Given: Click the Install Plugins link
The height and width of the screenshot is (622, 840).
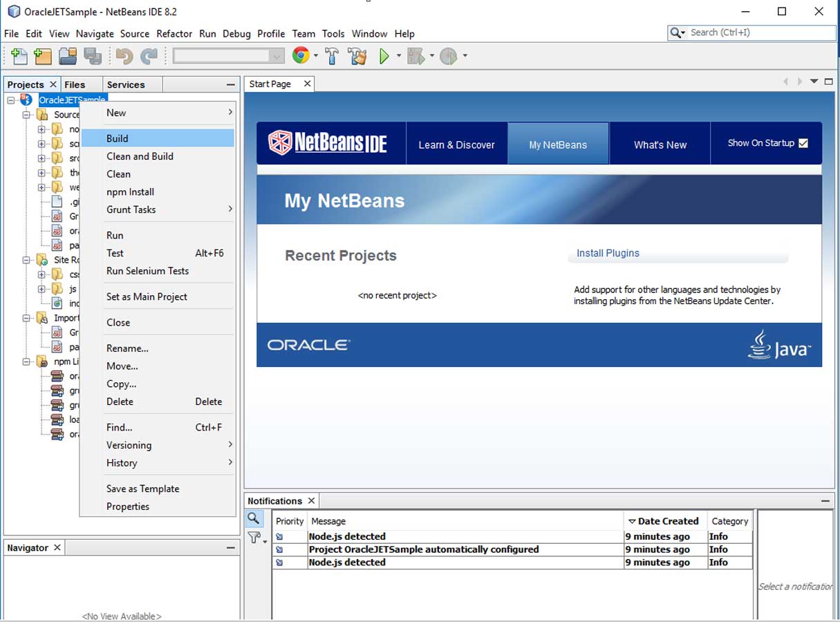Looking at the screenshot, I should point(608,253).
